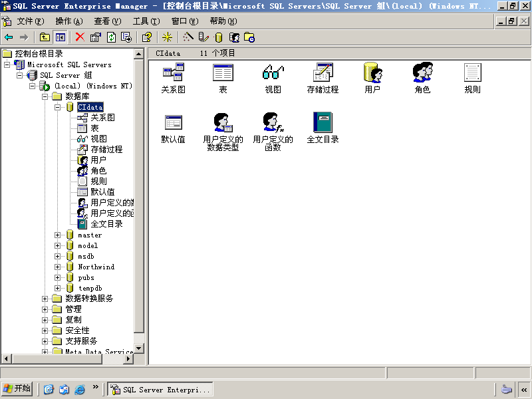Image resolution: width=532 pixels, height=399 pixels.
Task: Open the 存储过程 icon in right pane
Action: point(323,72)
